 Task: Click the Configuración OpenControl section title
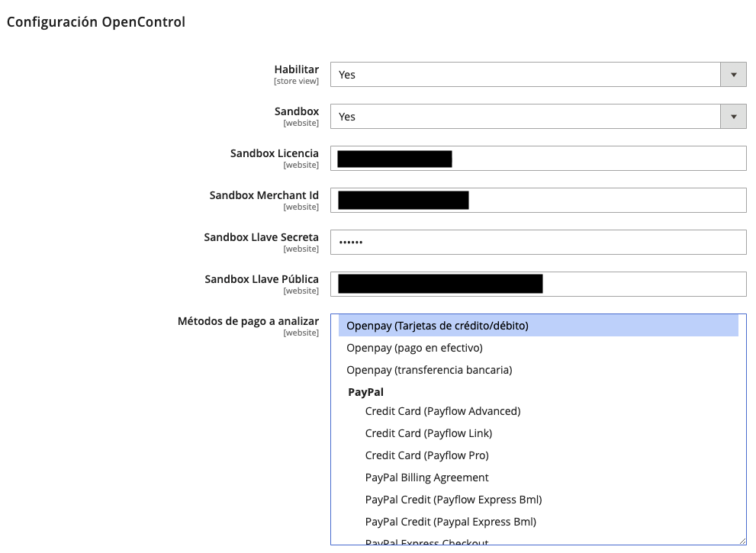(x=96, y=22)
